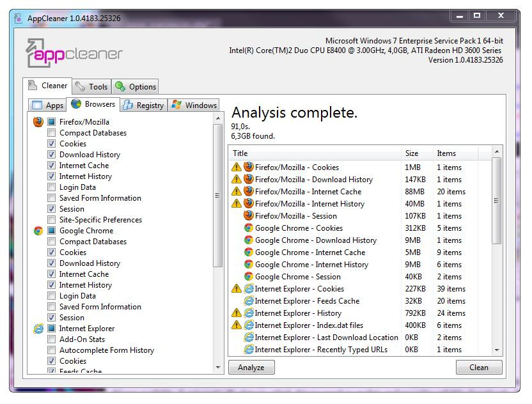Click Chrome icon on Google Chrome - Session row
This screenshot has width=532, height=404.
[249, 276]
